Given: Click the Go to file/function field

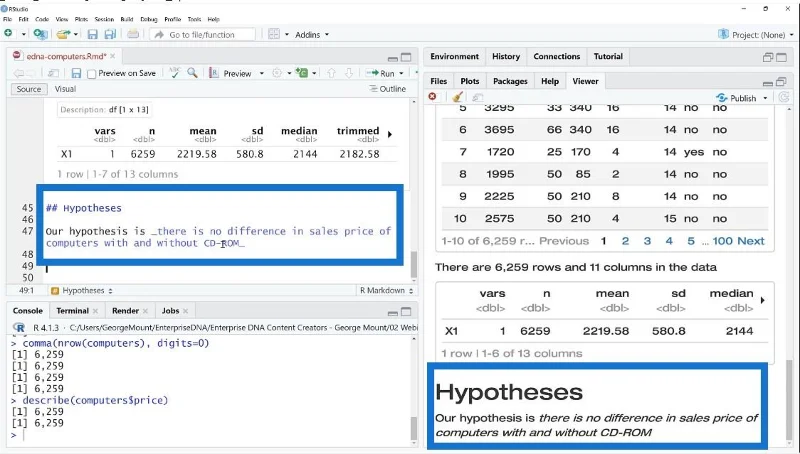Looking at the screenshot, I should pos(203,35).
